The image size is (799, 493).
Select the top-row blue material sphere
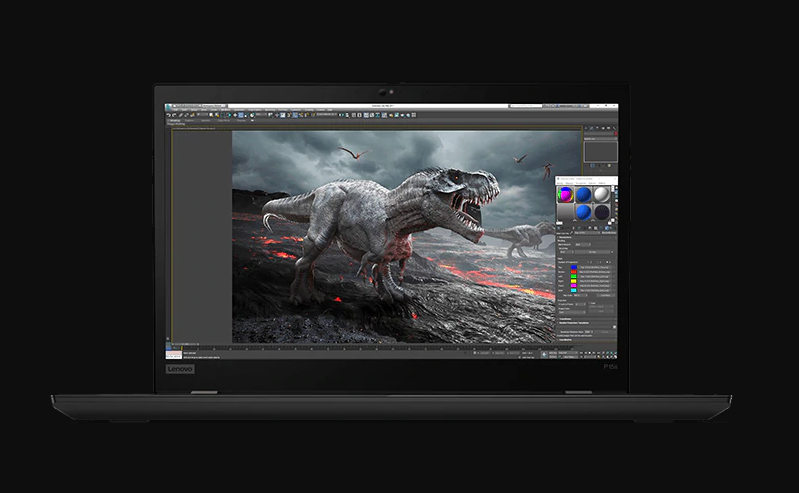pos(583,194)
